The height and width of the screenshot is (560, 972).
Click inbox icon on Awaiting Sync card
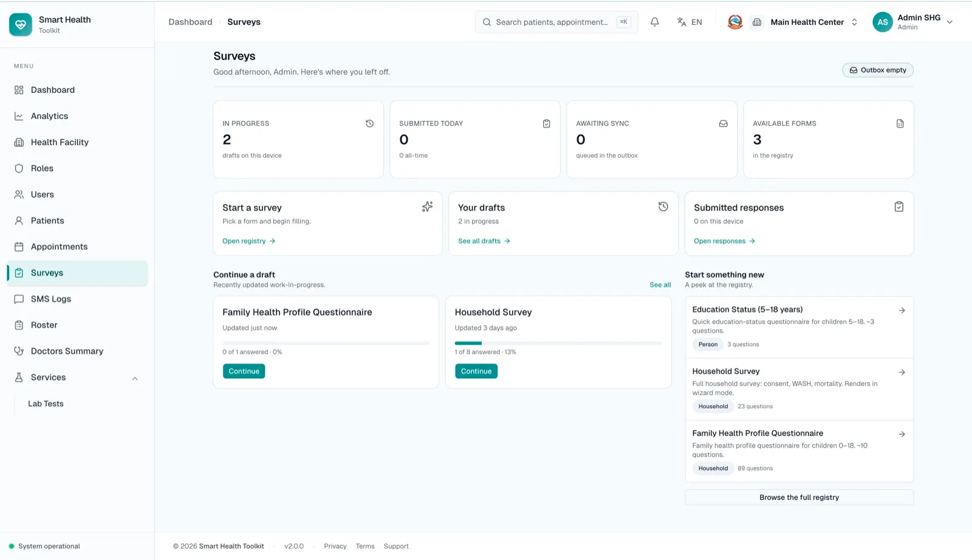click(723, 123)
